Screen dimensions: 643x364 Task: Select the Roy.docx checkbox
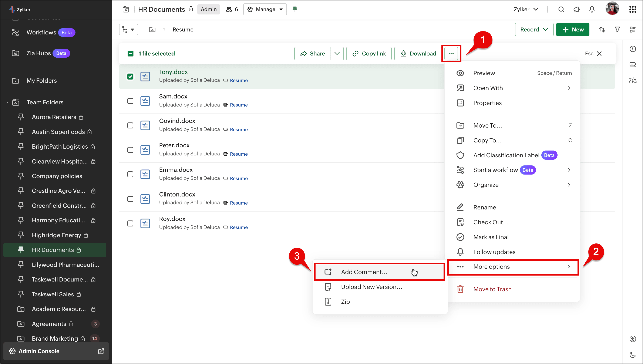[130, 223]
